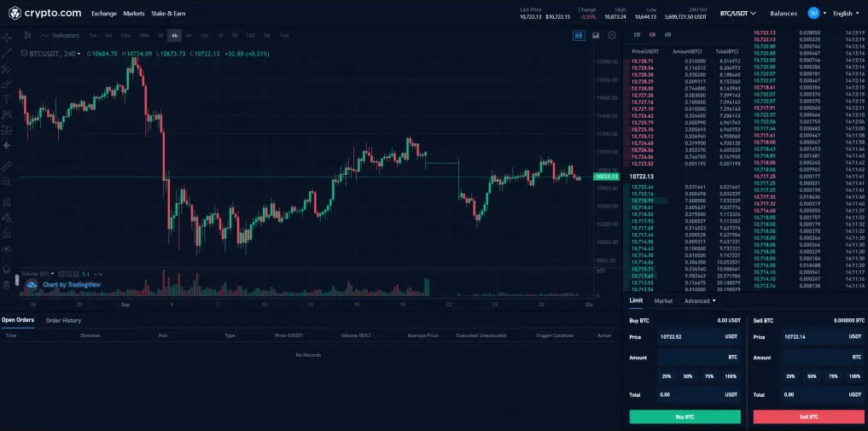
Task: Click the green Buy BTC button
Action: pos(684,416)
